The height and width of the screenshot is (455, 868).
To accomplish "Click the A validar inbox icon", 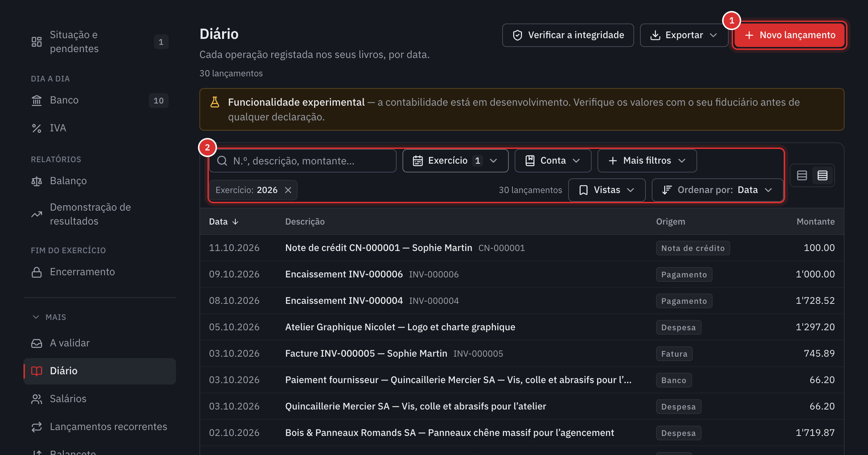I will [x=37, y=343].
